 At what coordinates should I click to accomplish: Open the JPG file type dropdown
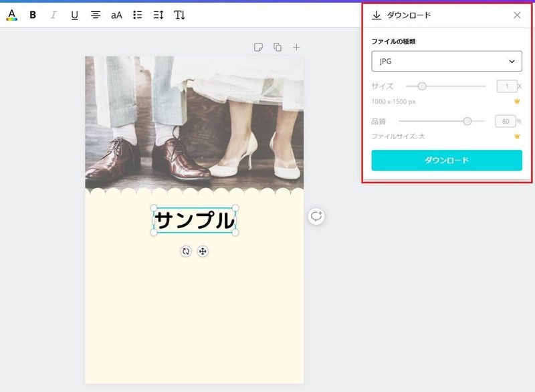click(x=446, y=61)
